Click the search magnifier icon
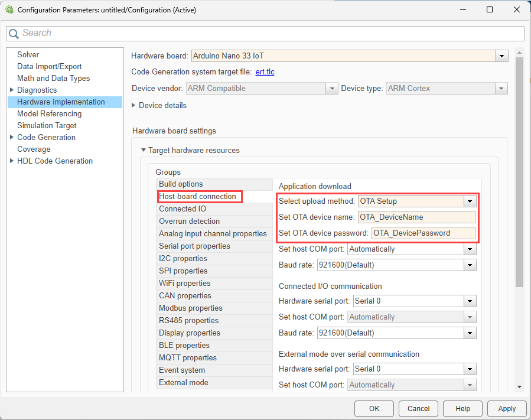This screenshot has width=531, height=420. (x=14, y=33)
